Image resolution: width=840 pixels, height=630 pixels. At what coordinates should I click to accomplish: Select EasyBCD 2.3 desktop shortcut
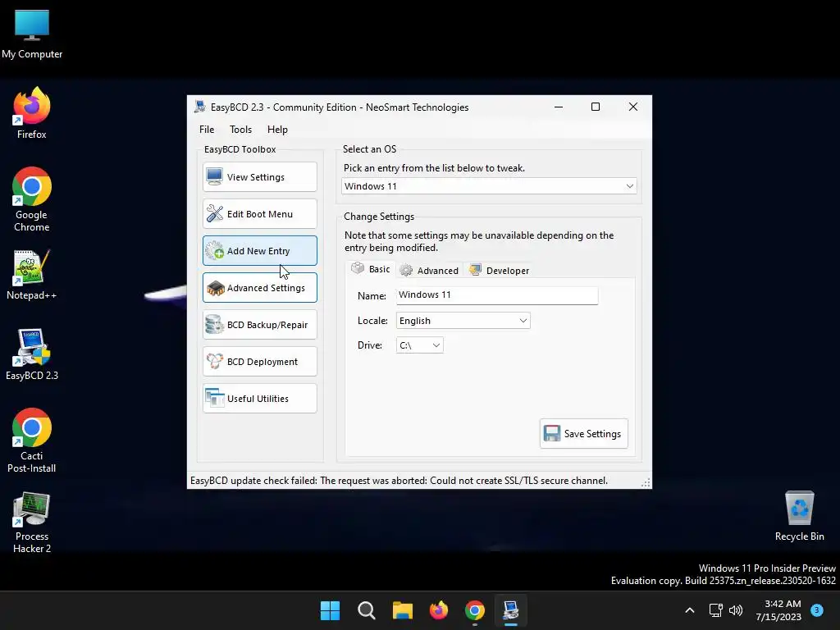click(32, 354)
